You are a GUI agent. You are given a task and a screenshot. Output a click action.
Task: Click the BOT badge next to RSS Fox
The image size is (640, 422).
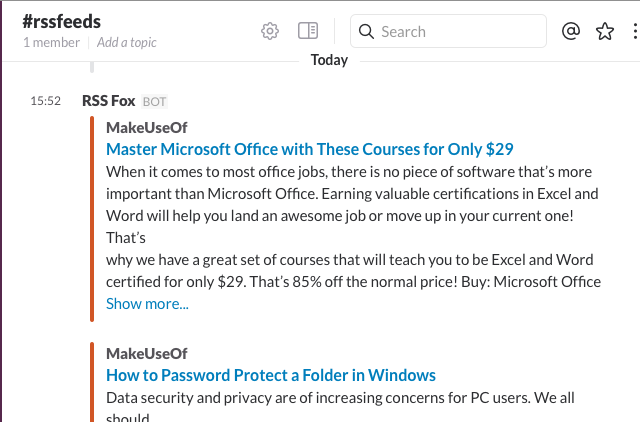coord(154,101)
